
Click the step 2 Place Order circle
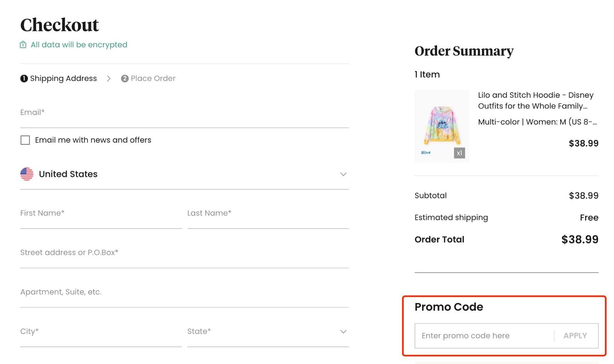[125, 78]
